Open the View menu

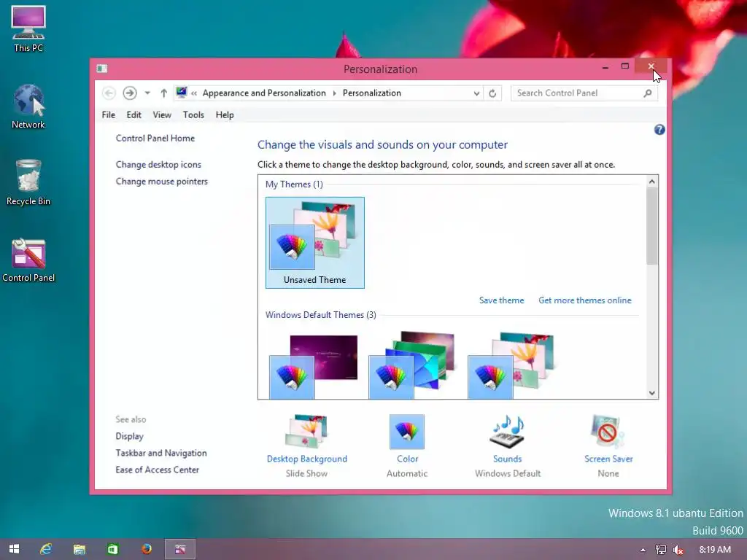pyautogui.click(x=162, y=114)
